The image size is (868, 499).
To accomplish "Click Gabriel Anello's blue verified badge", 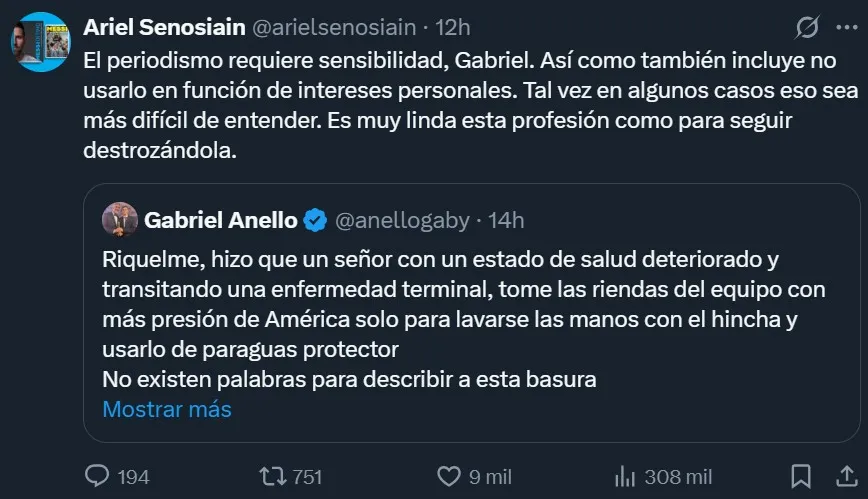I will (314, 220).
